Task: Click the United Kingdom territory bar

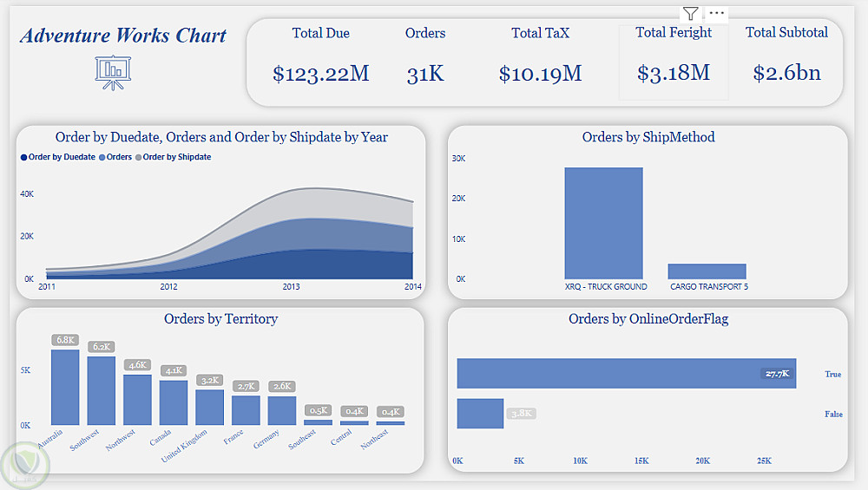Action: [210, 408]
